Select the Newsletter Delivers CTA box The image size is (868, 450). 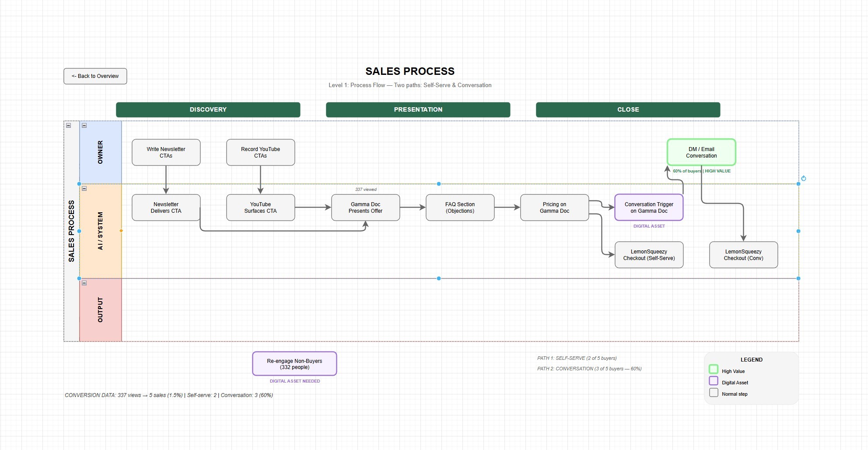pyautogui.click(x=166, y=207)
